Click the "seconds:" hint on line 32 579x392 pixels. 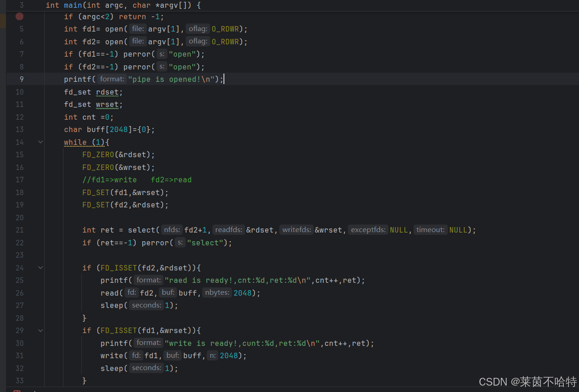pyautogui.click(x=146, y=368)
